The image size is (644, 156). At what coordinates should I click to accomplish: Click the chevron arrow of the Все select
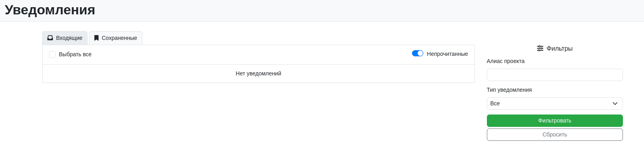coord(615,103)
